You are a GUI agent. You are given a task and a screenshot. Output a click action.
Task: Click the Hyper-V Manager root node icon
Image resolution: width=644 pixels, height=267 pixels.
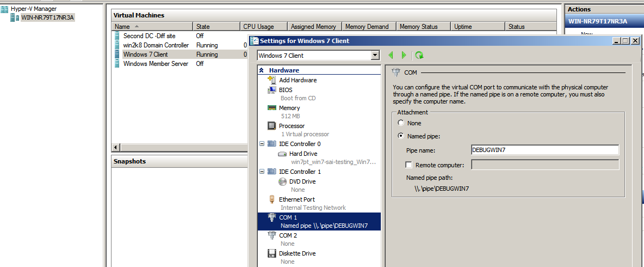(5, 9)
